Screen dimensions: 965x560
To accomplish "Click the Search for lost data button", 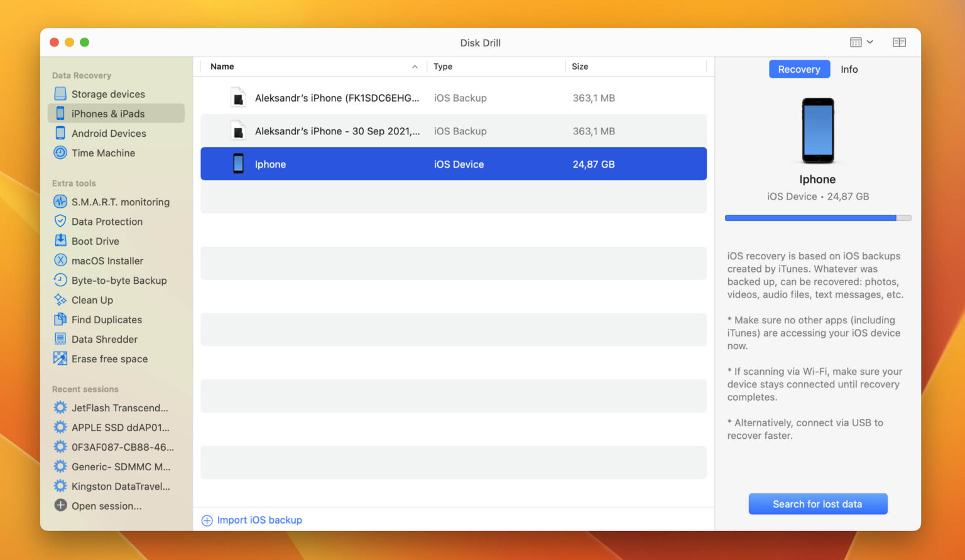I will tap(817, 504).
